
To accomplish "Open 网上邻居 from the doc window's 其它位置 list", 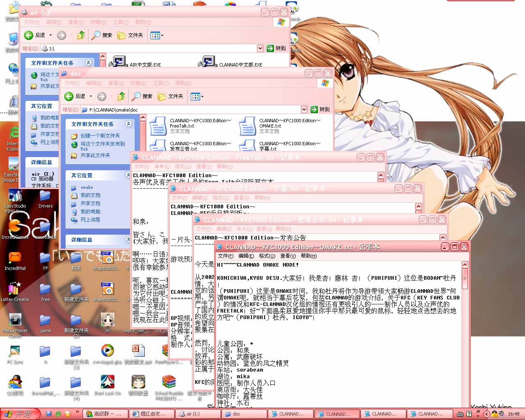I will point(90,220).
